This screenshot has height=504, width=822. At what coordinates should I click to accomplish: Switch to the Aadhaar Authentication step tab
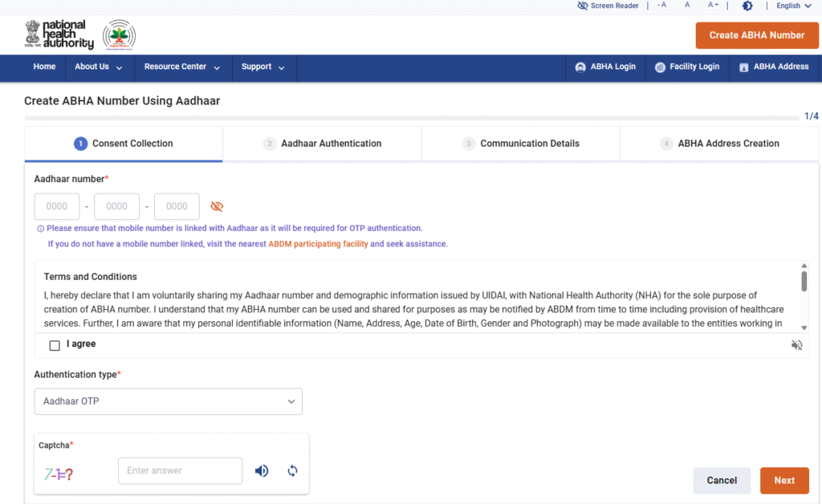pyautogui.click(x=322, y=144)
